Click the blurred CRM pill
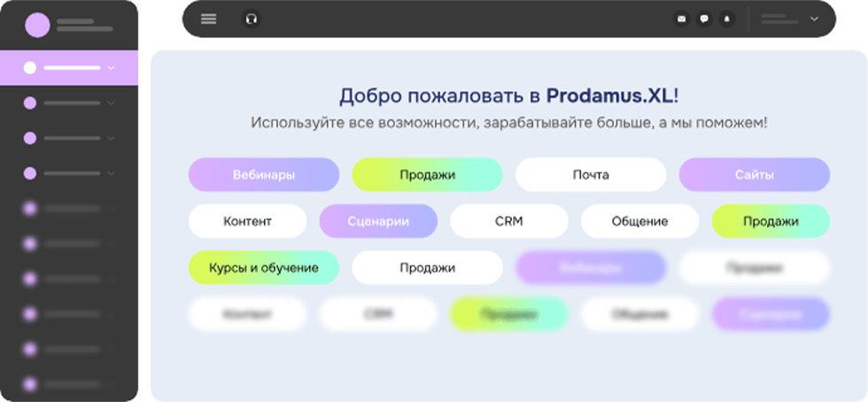868x402 pixels. click(378, 314)
